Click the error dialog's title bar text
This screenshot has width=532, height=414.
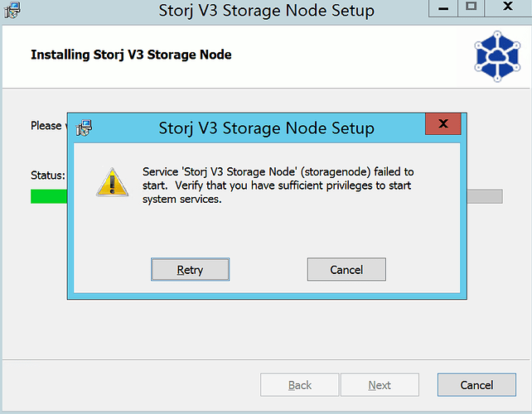266,128
